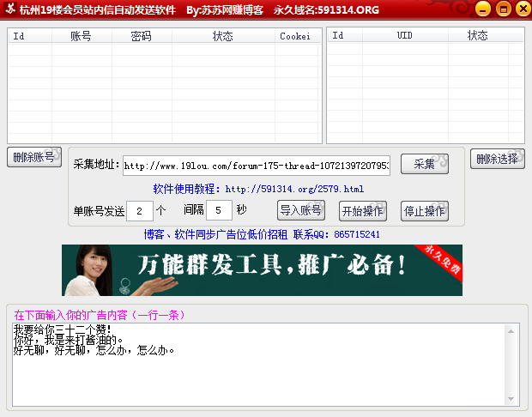Click the 间隔 seconds input field
Image resolution: width=532 pixels, height=417 pixels.
pos(219,210)
